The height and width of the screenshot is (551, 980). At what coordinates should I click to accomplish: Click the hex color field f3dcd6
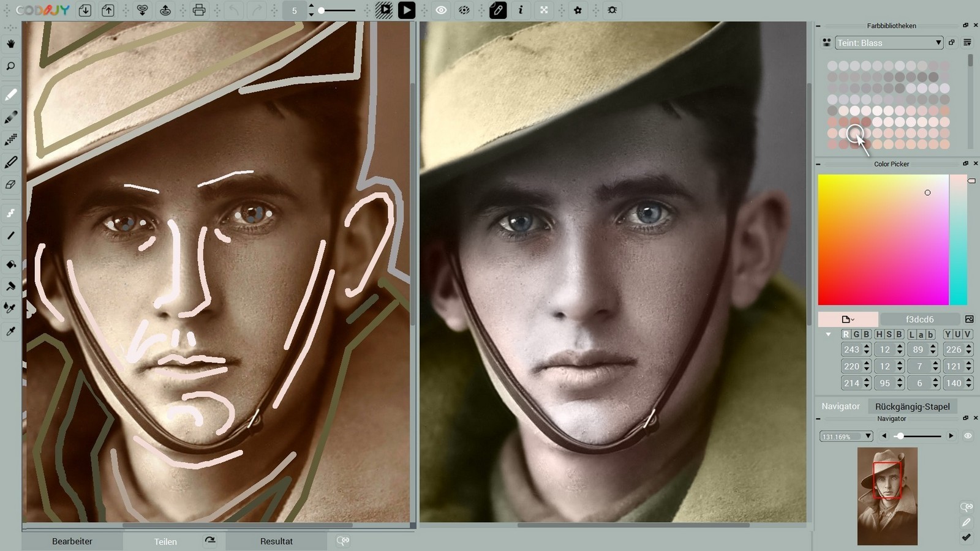(919, 319)
